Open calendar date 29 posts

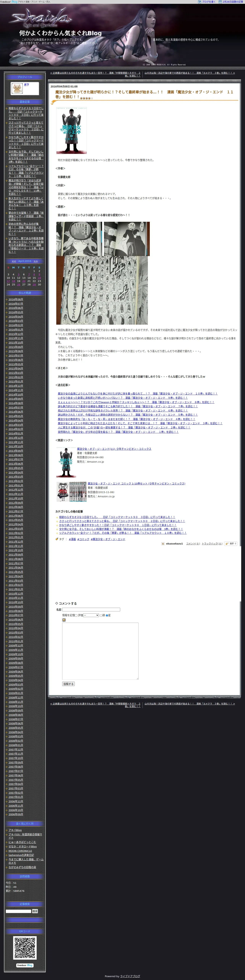pos(34,285)
